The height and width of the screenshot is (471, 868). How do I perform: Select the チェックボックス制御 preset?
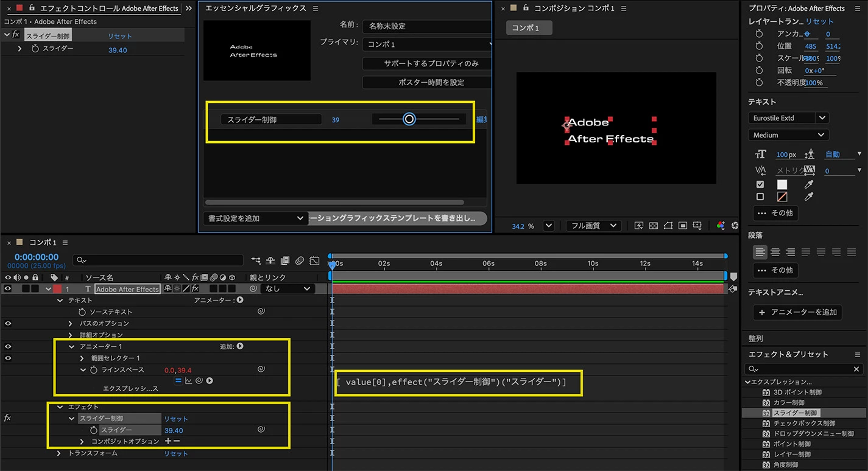click(804, 424)
